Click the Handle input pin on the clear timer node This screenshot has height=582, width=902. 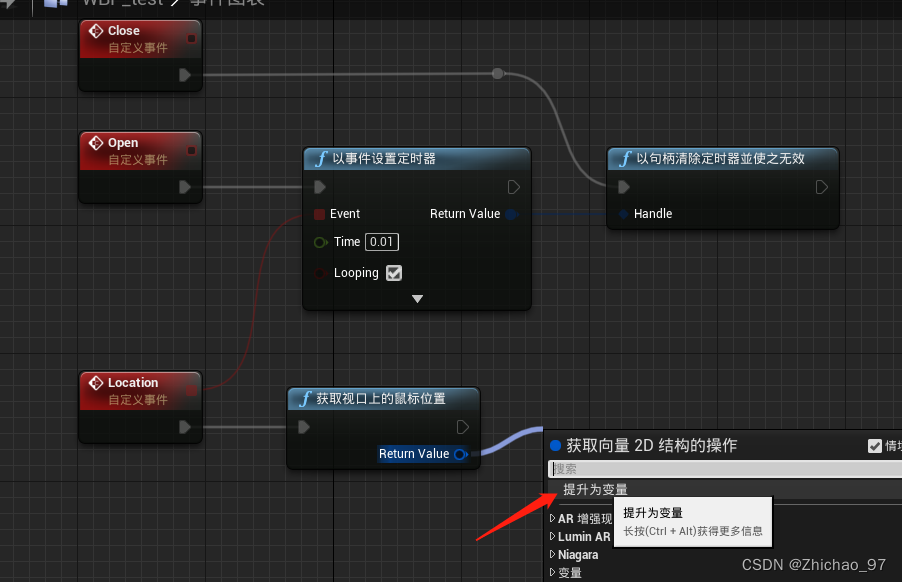[x=624, y=213]
